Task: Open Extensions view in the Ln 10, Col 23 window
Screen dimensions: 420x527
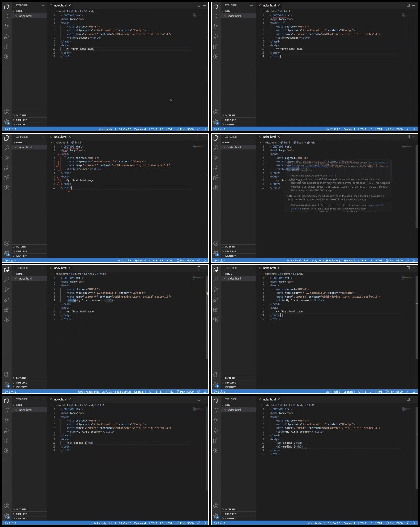Action: (7, 46)
